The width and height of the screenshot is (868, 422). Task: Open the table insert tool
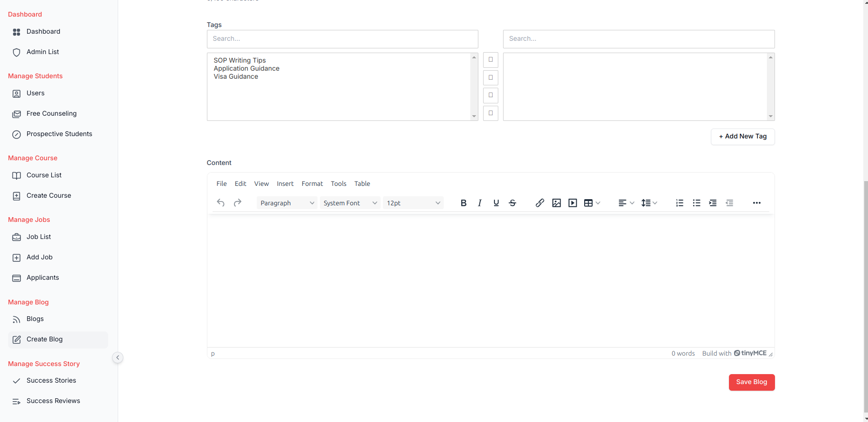pyautogui.click(x=592, y=203)
